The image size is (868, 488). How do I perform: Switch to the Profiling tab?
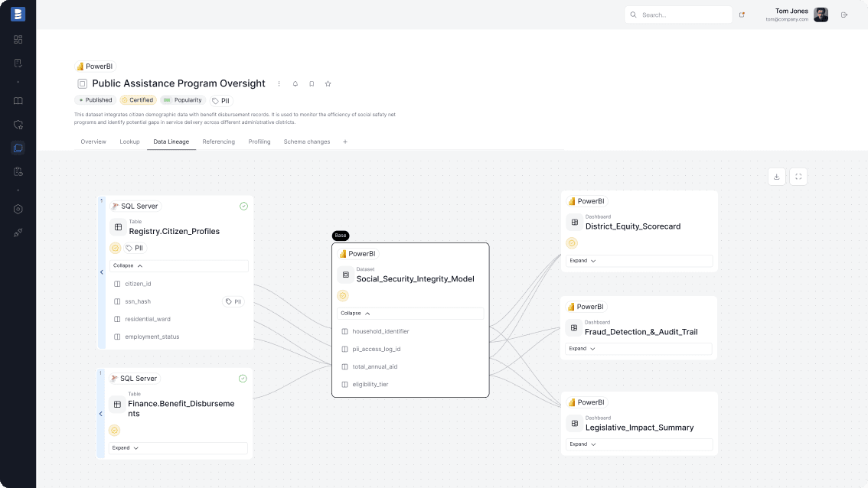click(259, 142)
